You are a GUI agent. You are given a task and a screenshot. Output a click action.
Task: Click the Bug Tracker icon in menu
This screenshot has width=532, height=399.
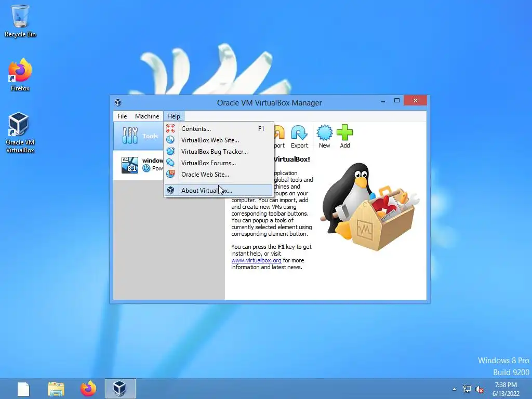170,151
